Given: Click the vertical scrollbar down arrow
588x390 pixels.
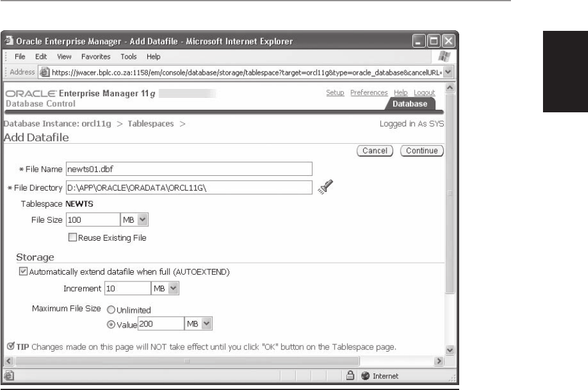Looking at the screenshot, I should 450,351.
